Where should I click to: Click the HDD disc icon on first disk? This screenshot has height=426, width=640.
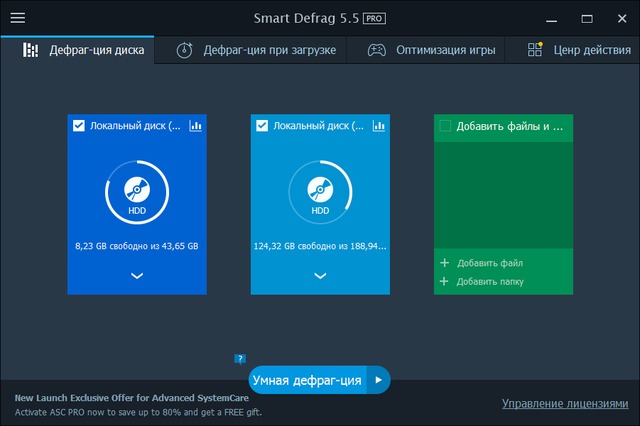(x=137, y=189)
